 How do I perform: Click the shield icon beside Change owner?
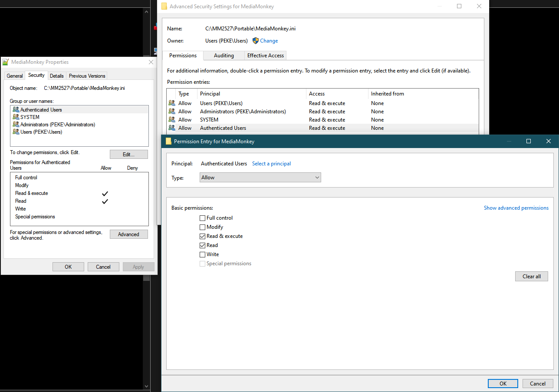pos(256,40)
